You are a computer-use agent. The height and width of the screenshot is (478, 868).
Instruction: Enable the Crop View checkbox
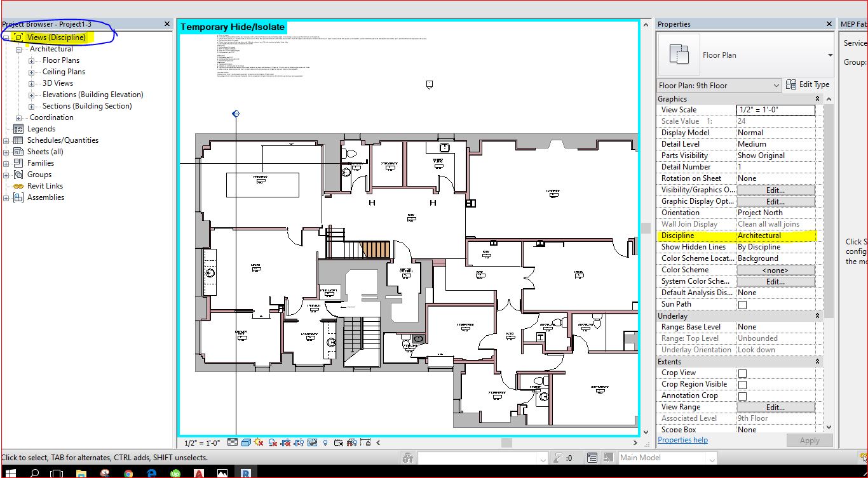click(x=742, y=373)
